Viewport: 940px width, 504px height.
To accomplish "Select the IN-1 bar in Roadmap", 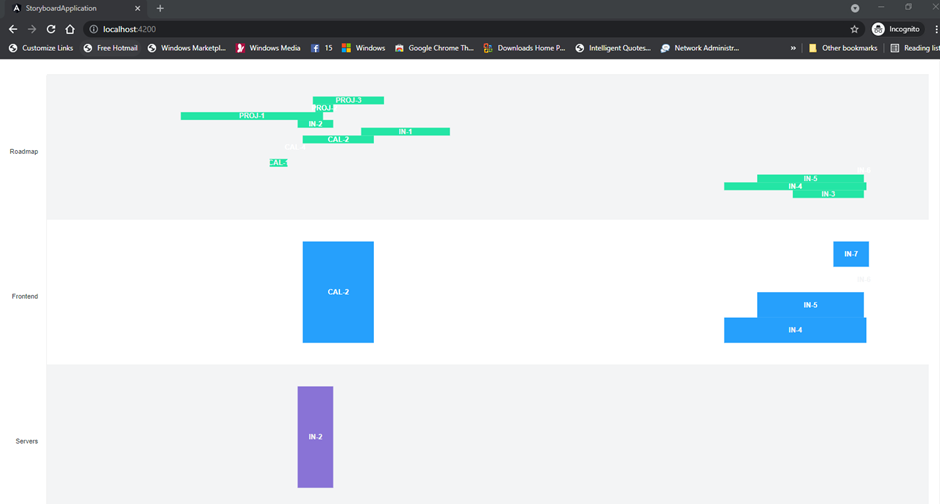I will (x=405, y=131).
